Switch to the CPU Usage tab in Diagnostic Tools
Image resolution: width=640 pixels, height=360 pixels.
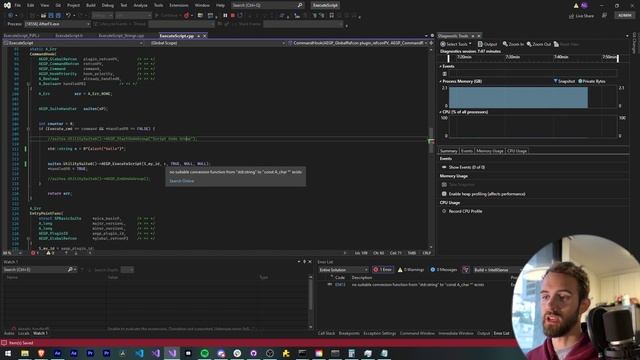click(x=517, y=151)
